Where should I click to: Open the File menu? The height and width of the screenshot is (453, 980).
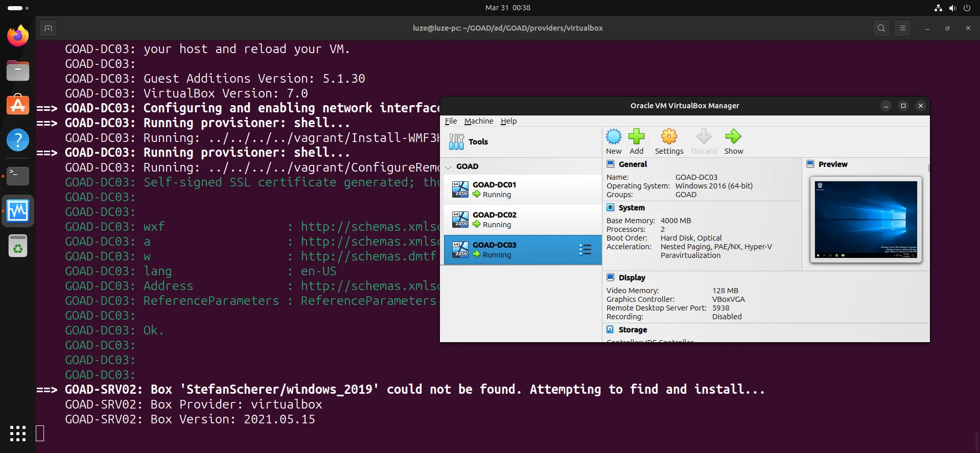451,121
